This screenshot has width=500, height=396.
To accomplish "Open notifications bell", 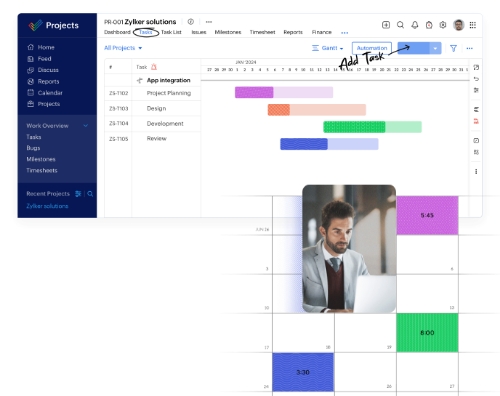I will [x=415, y=25].
